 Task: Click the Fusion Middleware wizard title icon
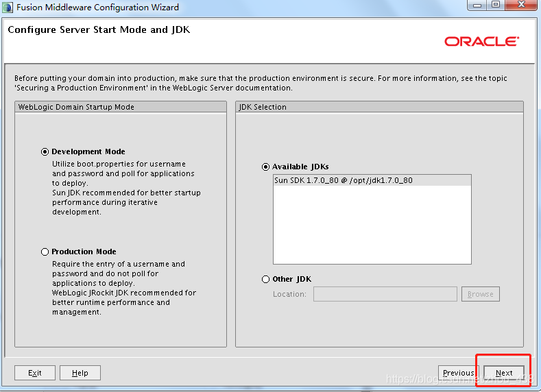8,8
